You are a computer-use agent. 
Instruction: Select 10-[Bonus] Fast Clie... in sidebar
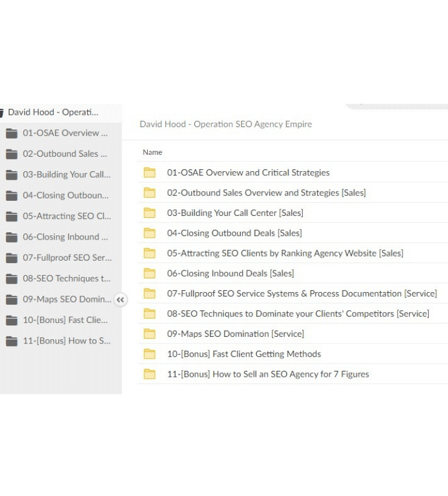tap(65, 320)
